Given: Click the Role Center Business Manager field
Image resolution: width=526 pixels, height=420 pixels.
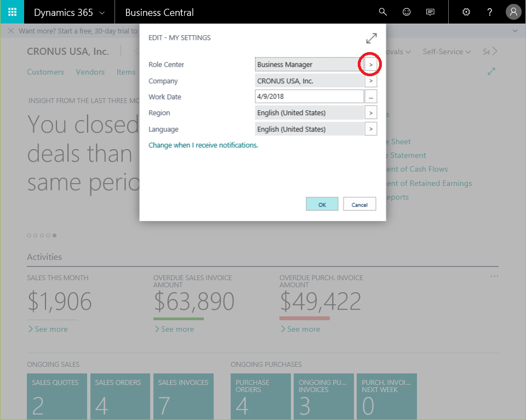Looking at the screenshot, I should click(309, 65).
